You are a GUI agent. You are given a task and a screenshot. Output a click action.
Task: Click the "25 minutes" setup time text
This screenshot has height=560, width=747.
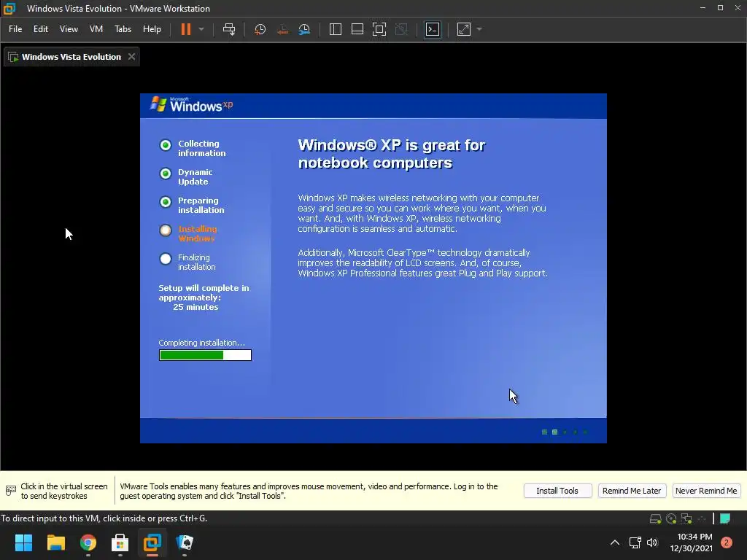pos(196,307)
